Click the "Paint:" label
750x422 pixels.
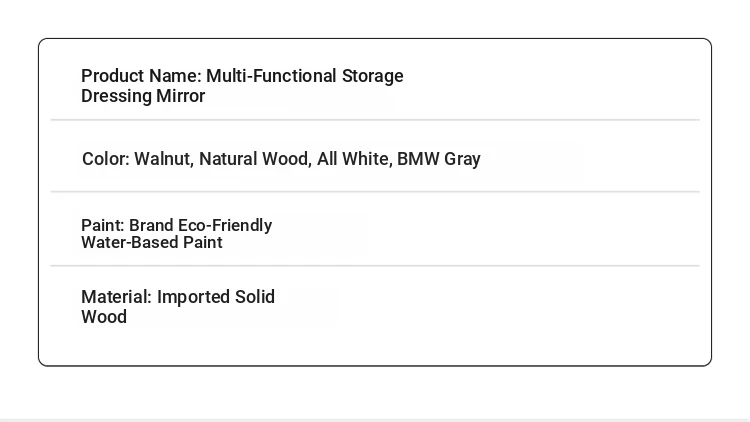point(102,225)
